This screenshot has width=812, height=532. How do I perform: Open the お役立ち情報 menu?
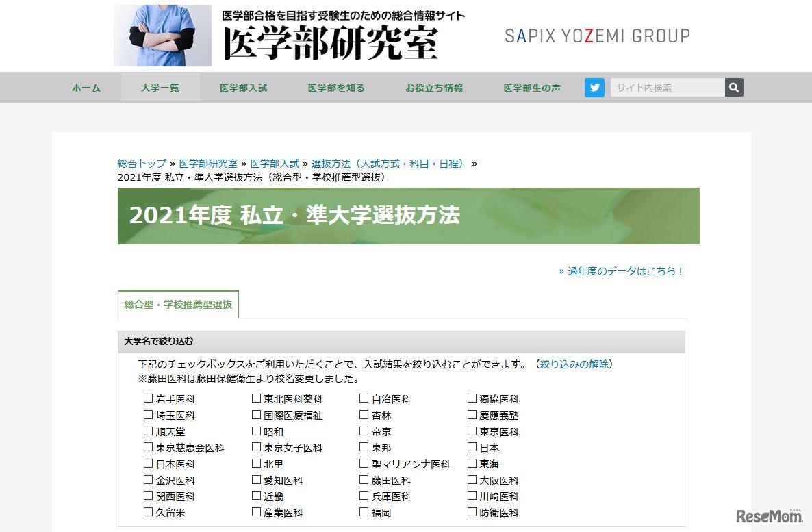[x=433, y=87]
